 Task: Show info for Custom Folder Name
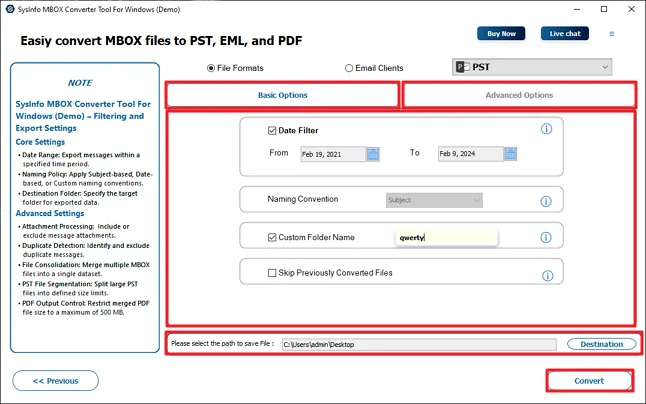click(x=546, y=237)
